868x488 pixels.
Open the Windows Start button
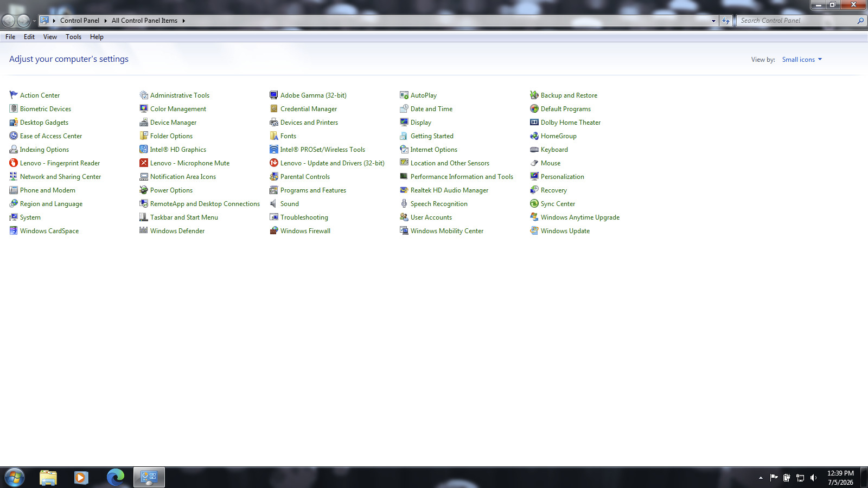pyautogui.click(x=15, y=478)
